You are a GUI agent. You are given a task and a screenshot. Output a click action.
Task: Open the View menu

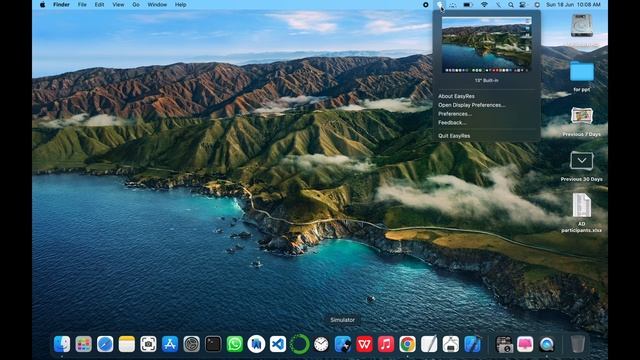[x=118, y=4]
